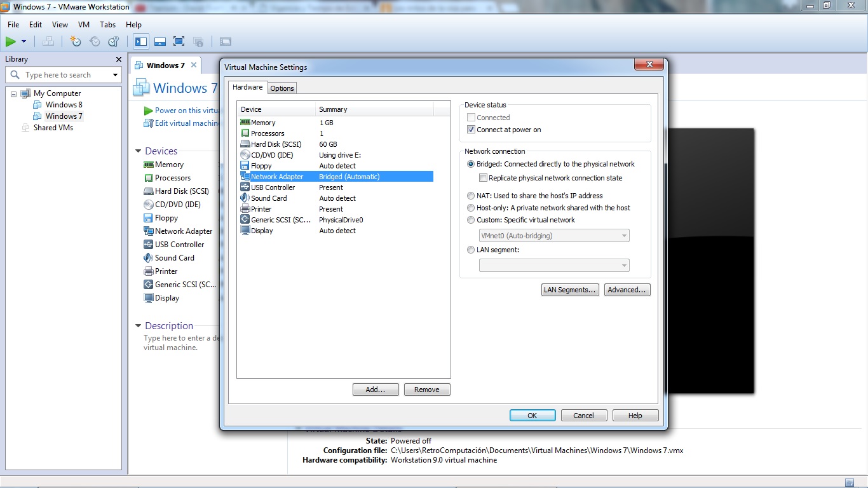Open the Tabs menu
The image size is (868, 488).
[108, 25]
